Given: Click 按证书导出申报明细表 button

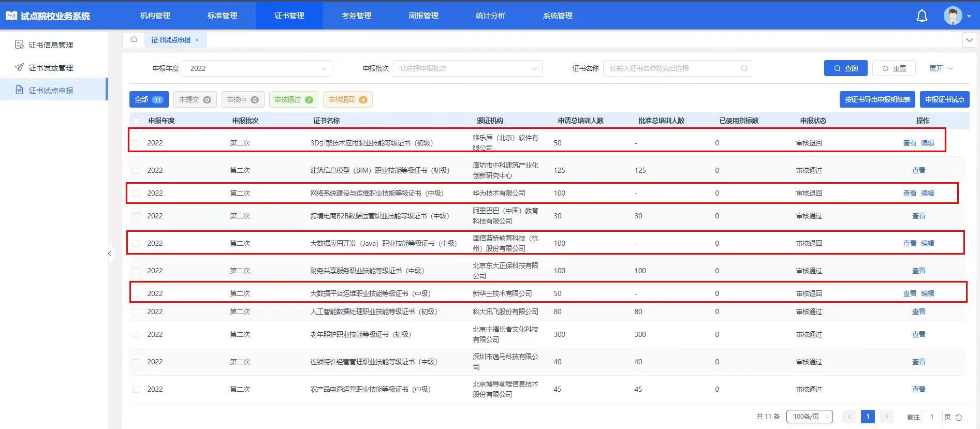Looking at the screenshot, I should point(877,99).
